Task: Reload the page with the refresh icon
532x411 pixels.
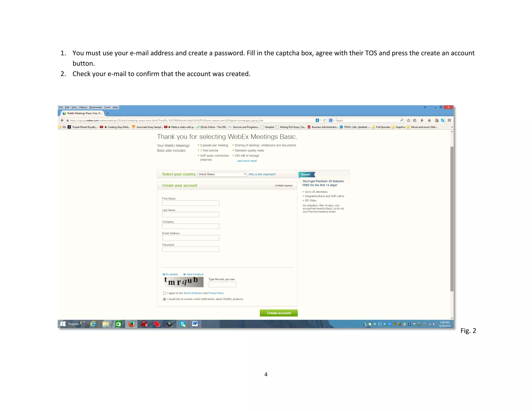Action: [324, 120]
